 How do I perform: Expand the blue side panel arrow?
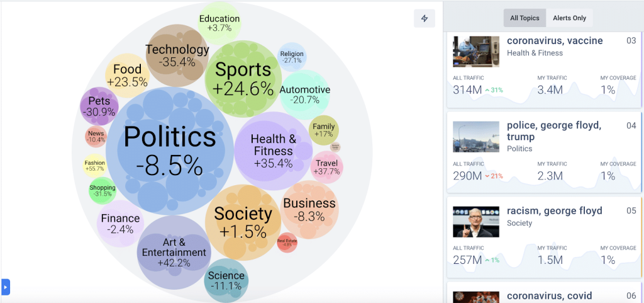click(x=6, y=287)
